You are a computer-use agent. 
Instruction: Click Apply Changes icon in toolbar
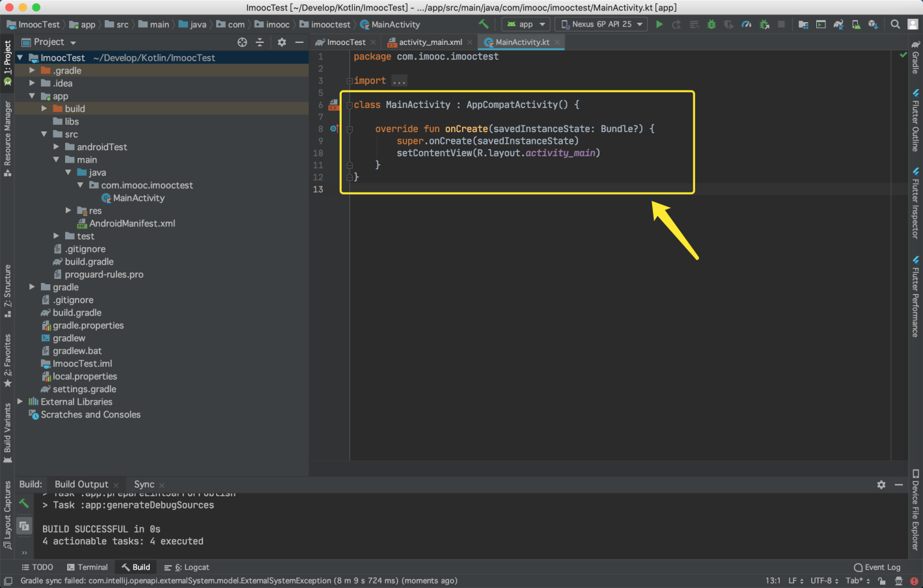pos(677,24)
